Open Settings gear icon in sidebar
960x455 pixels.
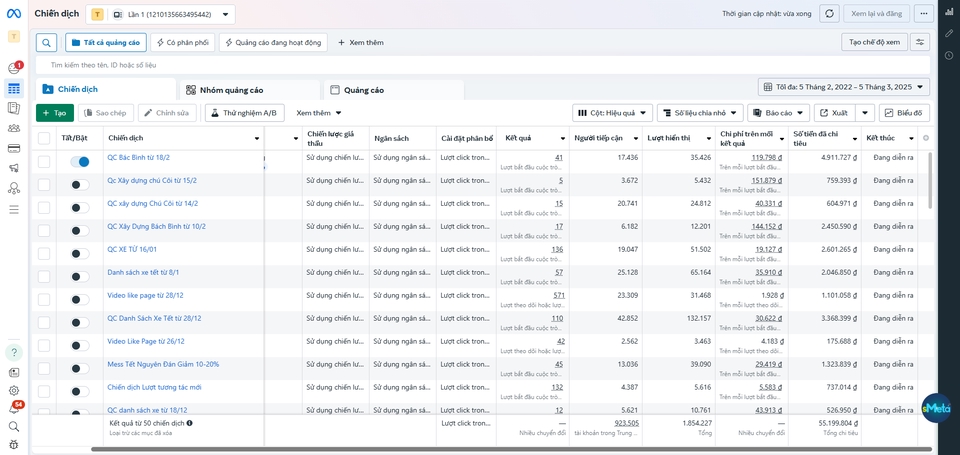pyautogui.click(x=13, y=391)
